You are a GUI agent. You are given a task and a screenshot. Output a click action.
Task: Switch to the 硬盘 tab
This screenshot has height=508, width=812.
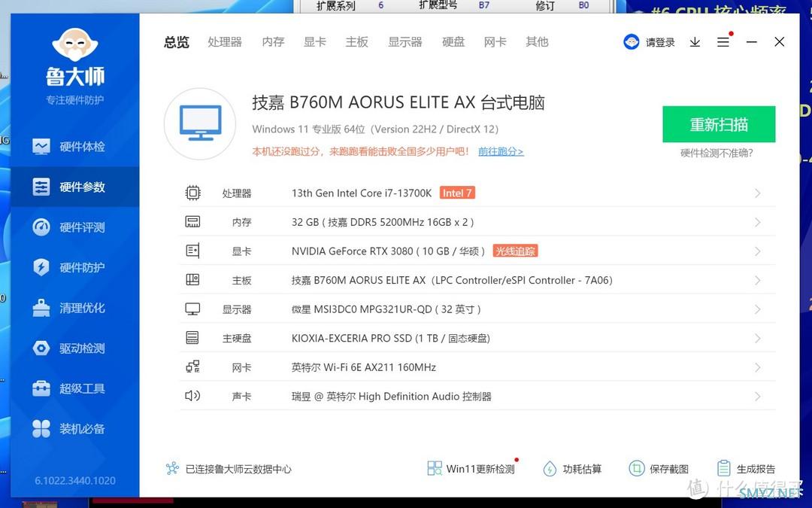coord(453,42)
